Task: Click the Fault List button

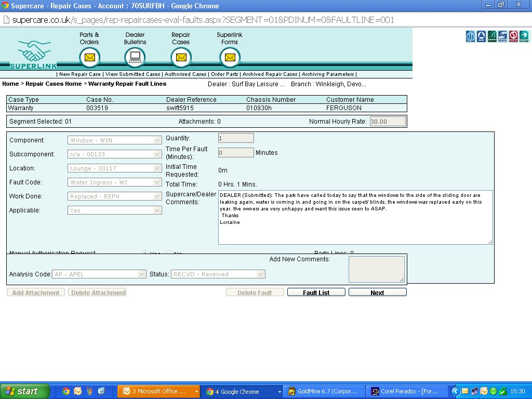Action: 316,292
